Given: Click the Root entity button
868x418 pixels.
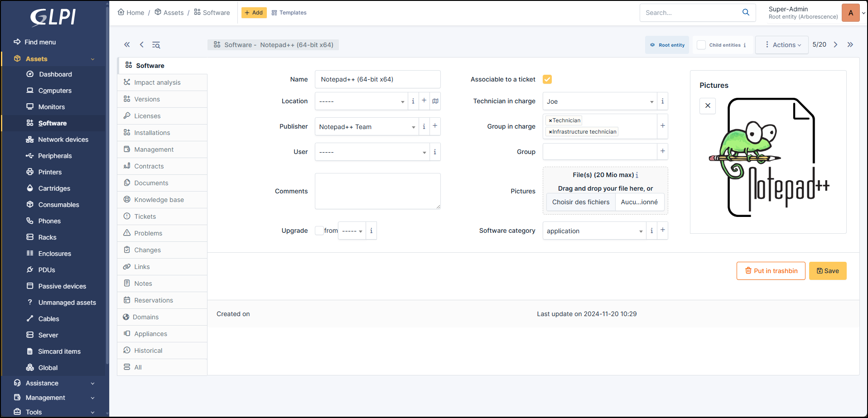Looking at the screenshot, I should [667, 45].
